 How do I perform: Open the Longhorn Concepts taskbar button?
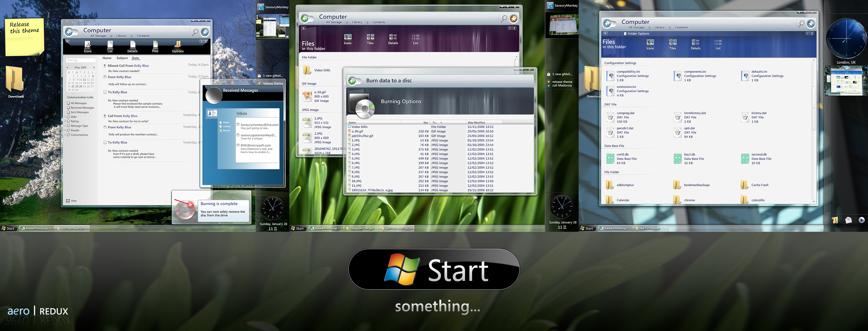pos(362,229)
